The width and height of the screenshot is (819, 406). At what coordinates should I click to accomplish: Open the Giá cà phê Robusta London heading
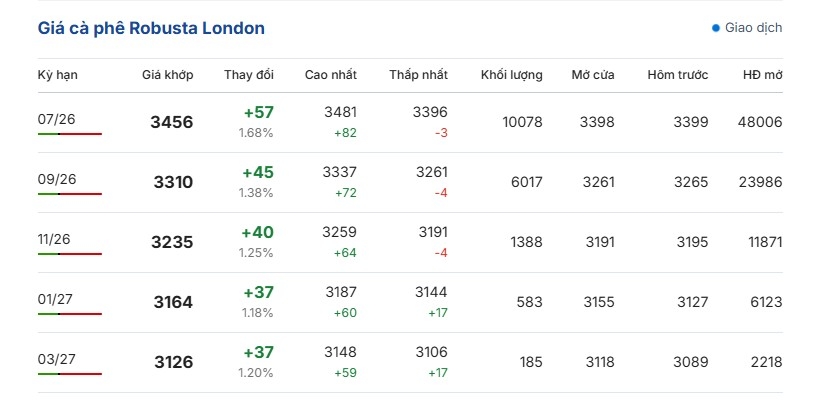[x=151, y=28]
